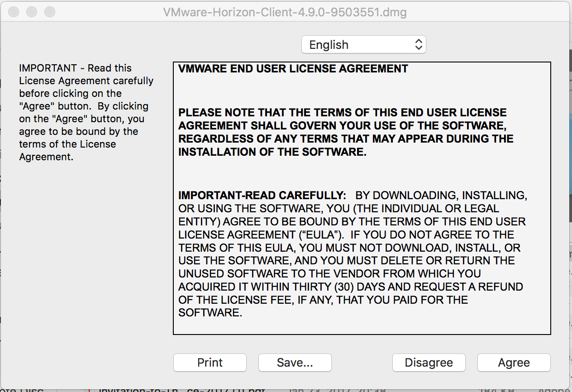Image resolution: width=572 pixels, height=392 pixels.
Task: Click the final word SOFTWARE. in license
Action: [x=210, y=313]
